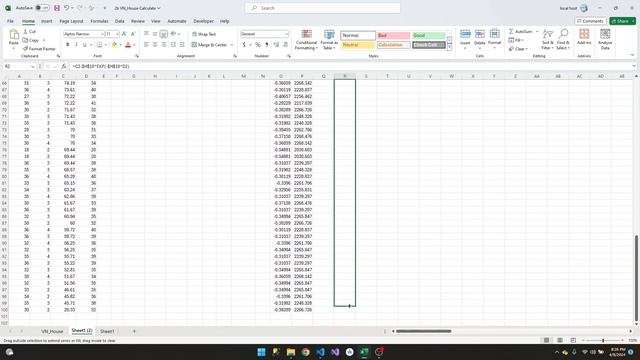
Task: Toggle Middle Align button
Action: pos(155,34)
